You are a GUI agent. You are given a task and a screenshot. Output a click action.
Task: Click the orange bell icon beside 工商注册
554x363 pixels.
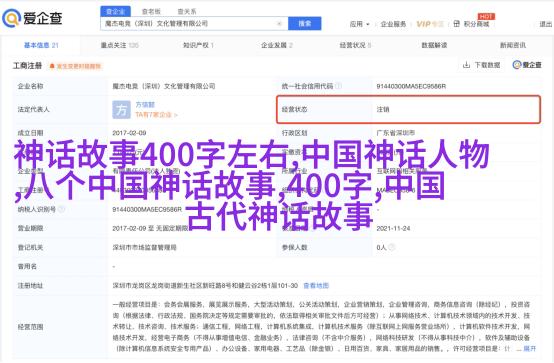click(52, 66)
